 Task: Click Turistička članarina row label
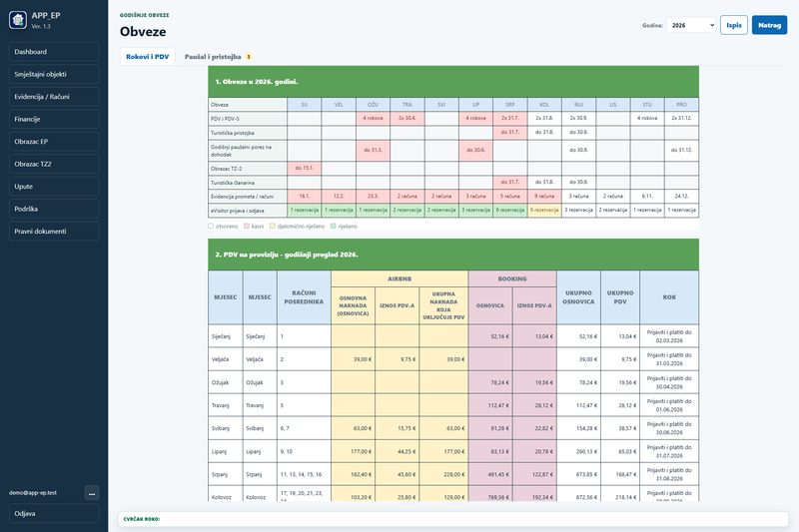pyautogui.click(x=248, y=183)
